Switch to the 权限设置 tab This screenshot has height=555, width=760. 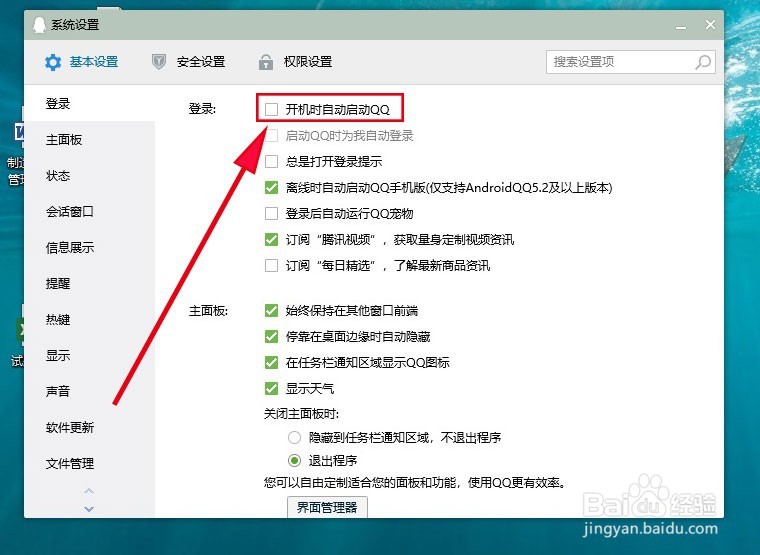pos(295,62)
